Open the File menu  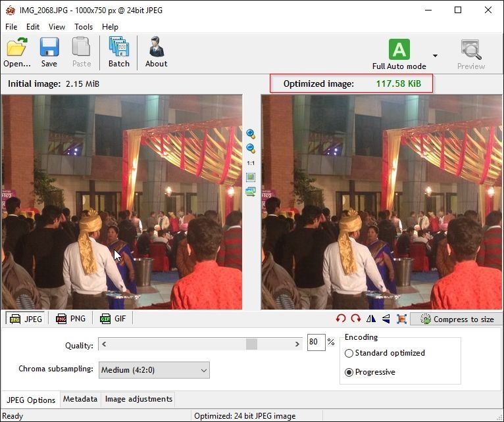(x=11, y=27)
